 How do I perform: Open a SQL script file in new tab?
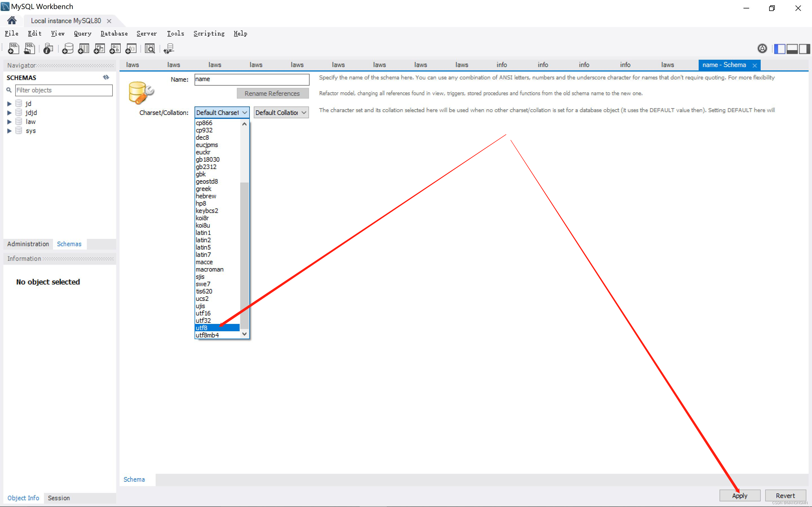pos(30,49)
